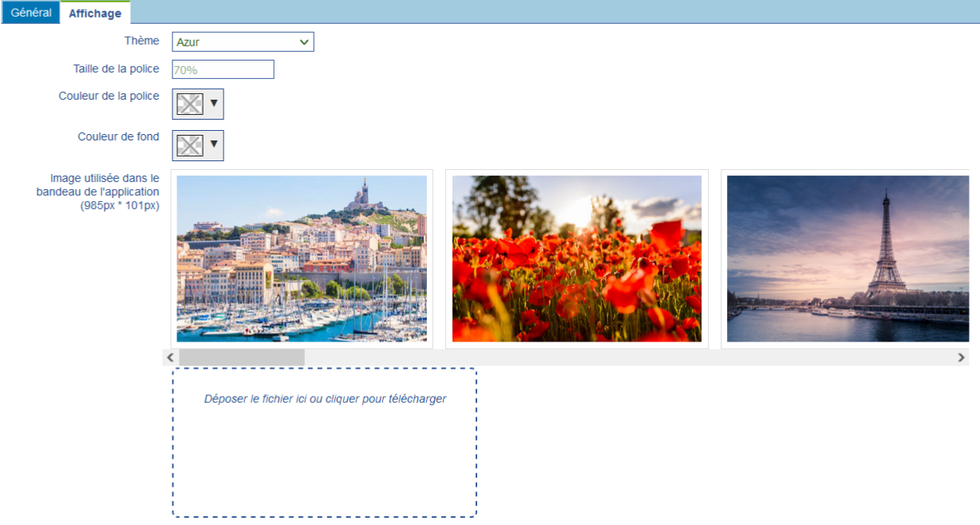980x525 pixels.
Task: Choose the Marseille harbor banner image
Action: pos(302,259)
